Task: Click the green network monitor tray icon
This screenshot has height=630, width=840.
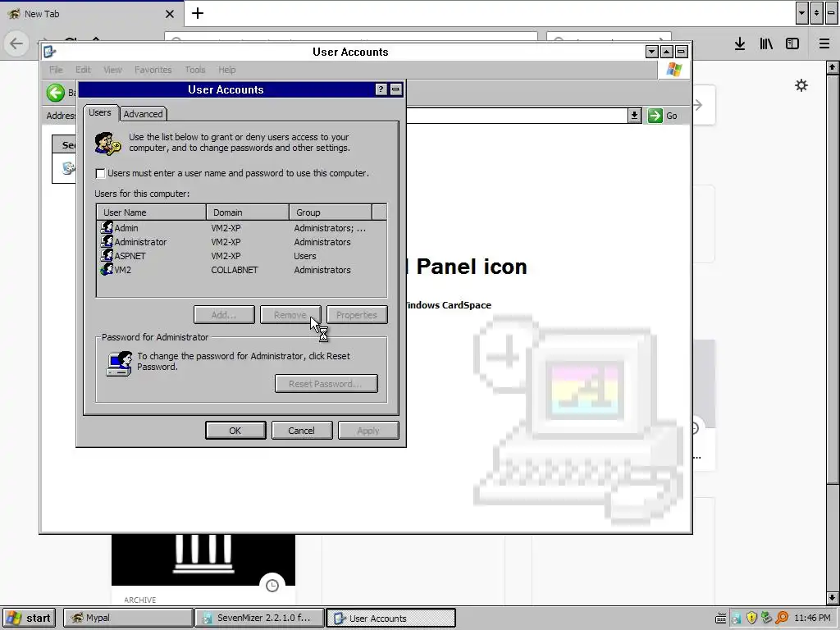Action: 766,619
